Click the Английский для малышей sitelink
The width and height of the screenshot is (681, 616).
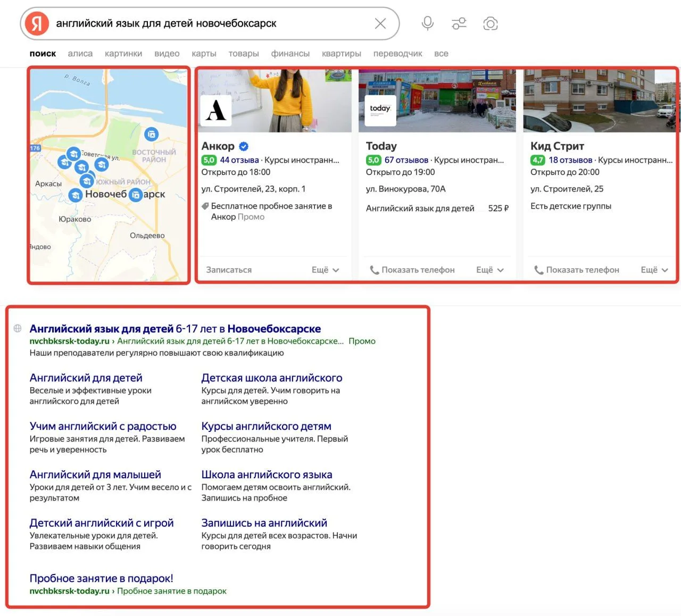tap(95, 475)
